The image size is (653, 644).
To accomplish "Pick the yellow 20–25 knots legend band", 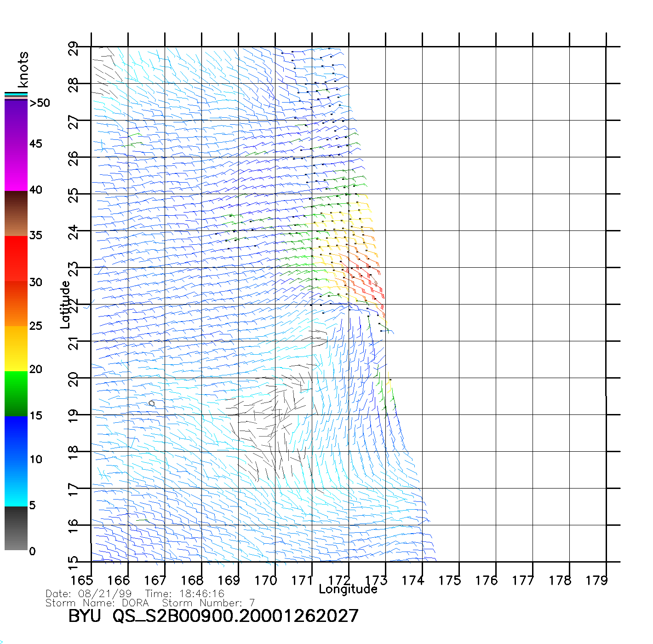I will click(x=16, y=348).
